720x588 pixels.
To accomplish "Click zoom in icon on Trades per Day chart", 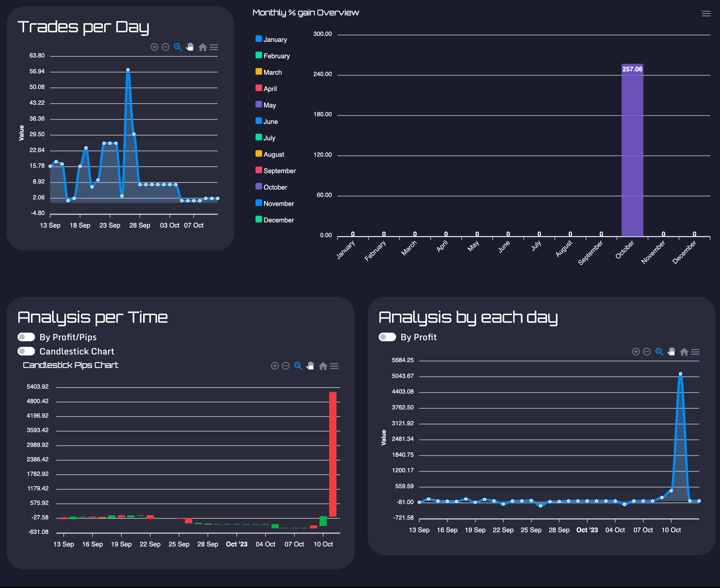I will coord(155,47).
